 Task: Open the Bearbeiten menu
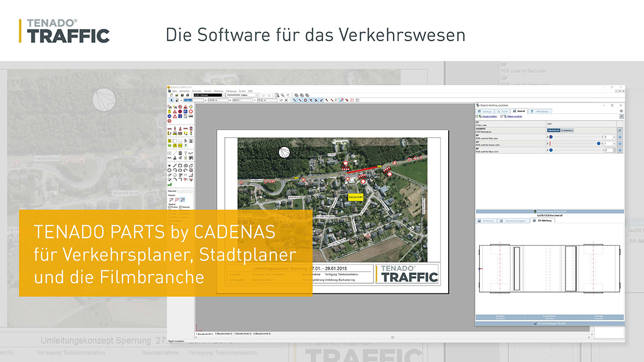185,91
